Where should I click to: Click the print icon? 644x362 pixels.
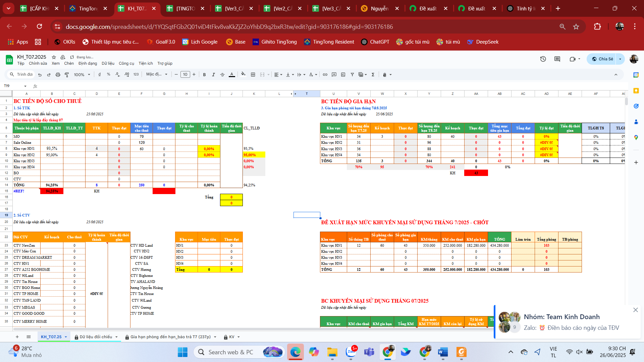click(x=58, y=74)
